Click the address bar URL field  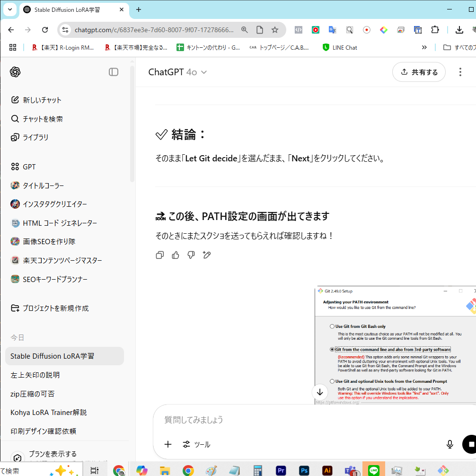(x=154, y=30)
